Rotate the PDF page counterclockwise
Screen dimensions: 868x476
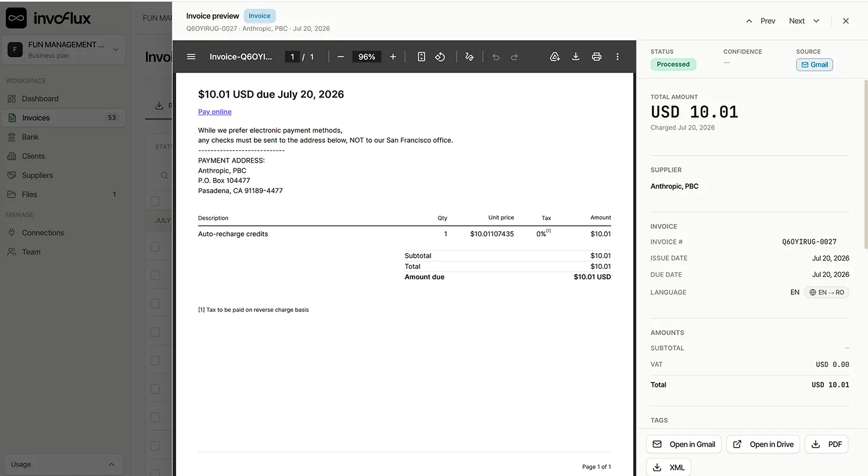440,57
